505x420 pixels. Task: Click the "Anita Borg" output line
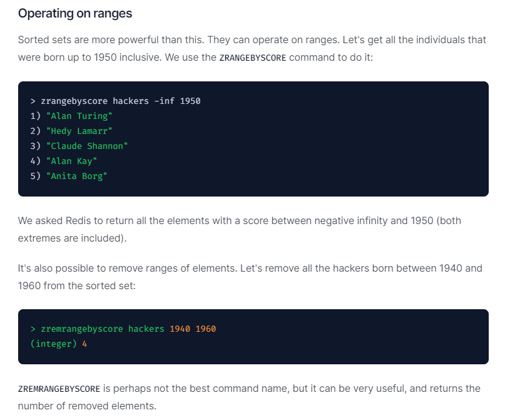pyautogui.click(x=76, y=176)
